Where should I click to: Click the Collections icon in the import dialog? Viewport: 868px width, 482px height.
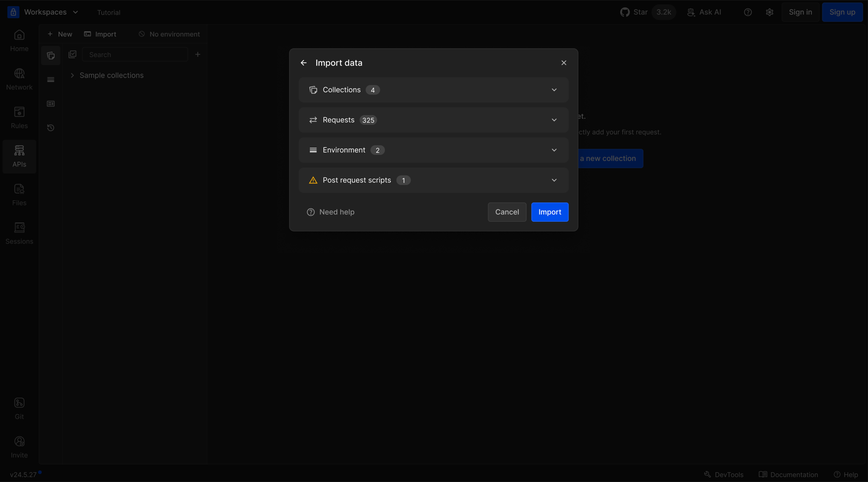(x=313, y=90)
